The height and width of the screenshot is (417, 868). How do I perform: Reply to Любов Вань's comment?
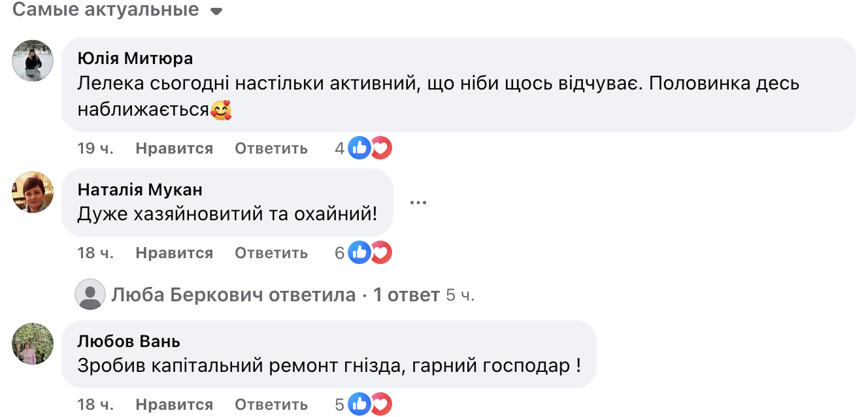pos(271,405)
